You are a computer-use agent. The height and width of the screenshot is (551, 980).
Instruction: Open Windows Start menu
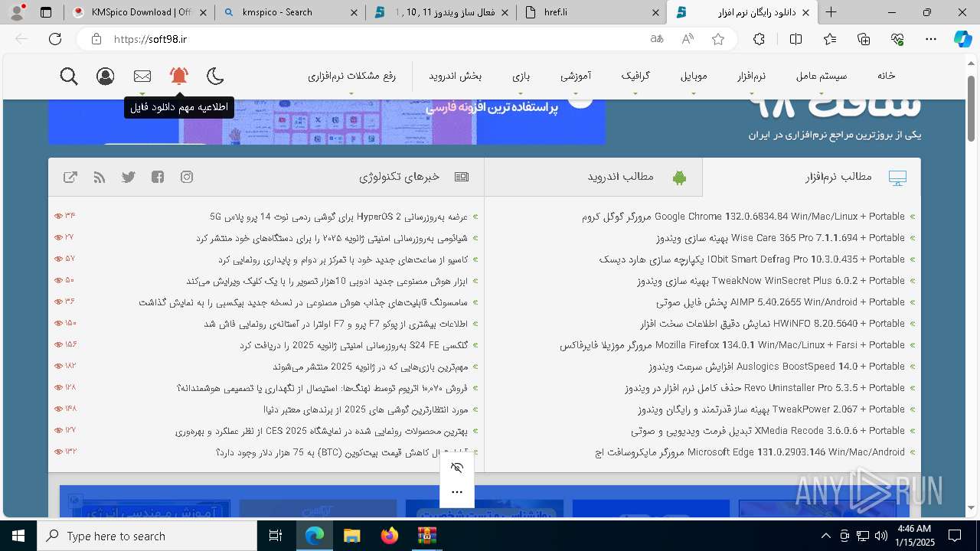click(18, 536)
